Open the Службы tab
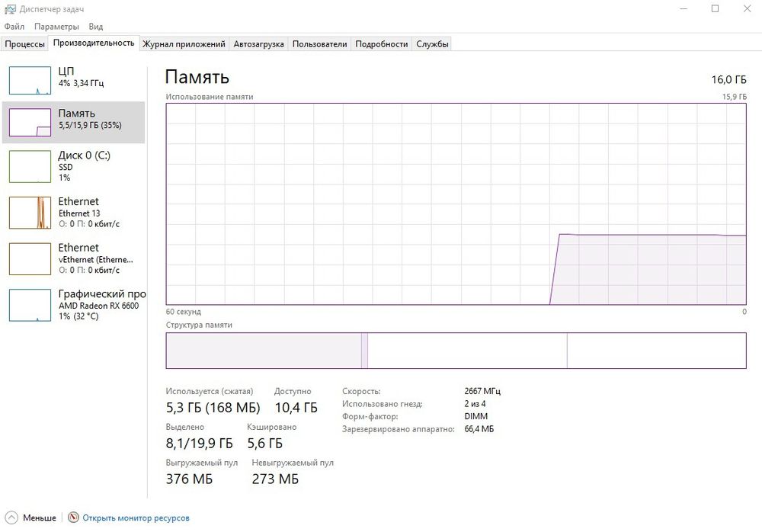The height and width of the screenshot is (532, 762). pos(432,44)
